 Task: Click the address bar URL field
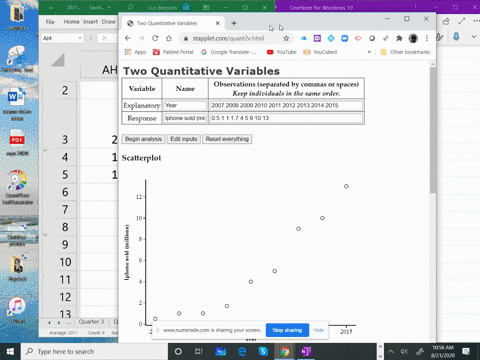228,38
